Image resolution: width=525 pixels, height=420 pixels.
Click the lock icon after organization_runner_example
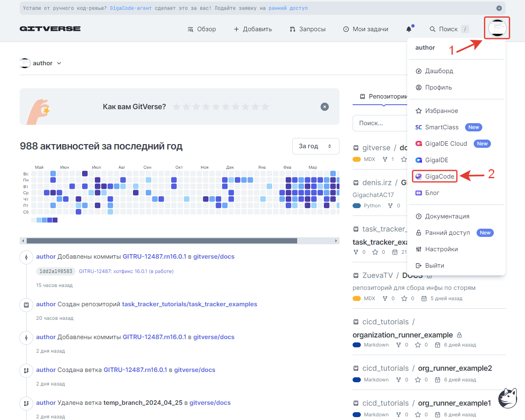pyautogui.click(x=459, y=335)
